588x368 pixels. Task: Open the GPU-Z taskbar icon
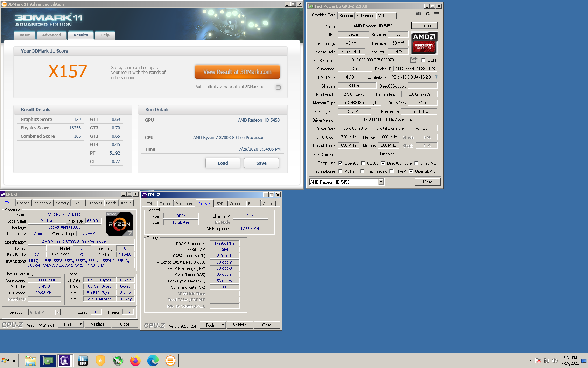[48, 361]
